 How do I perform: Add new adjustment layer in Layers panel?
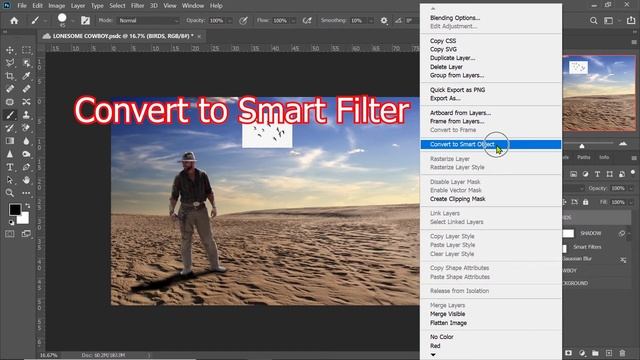pyautogui.click(x=582, y=353)
